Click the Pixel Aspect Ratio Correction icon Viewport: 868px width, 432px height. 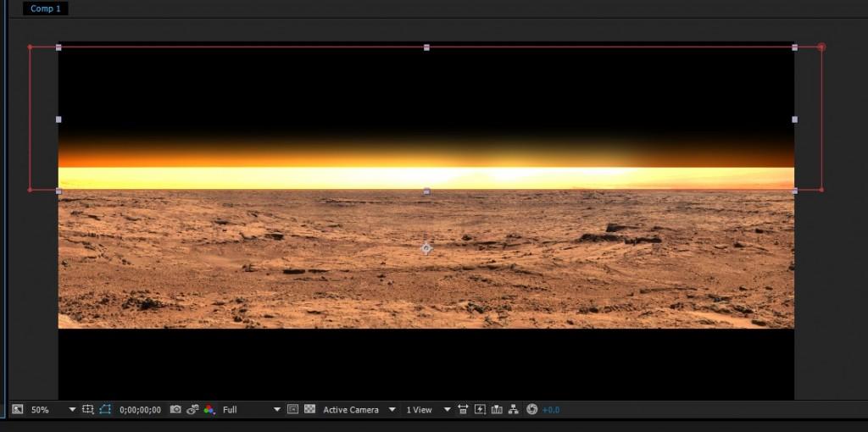pos(463,410)
